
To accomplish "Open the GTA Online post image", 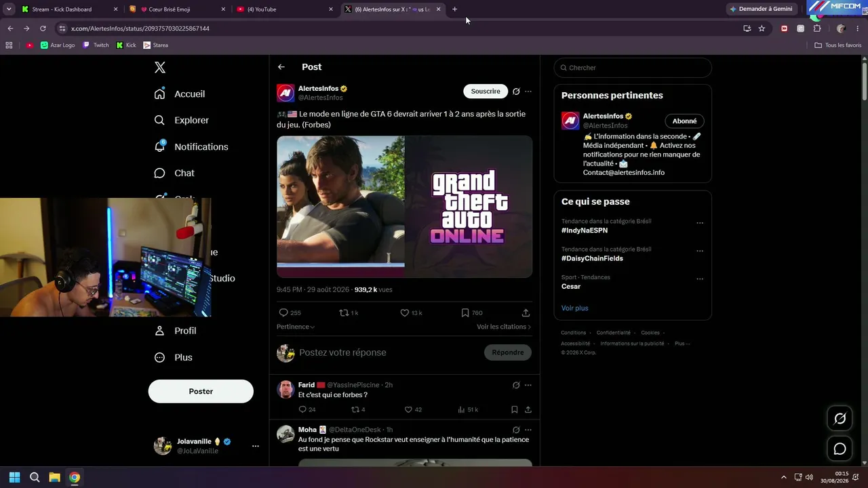I will [x=404, y=207].
